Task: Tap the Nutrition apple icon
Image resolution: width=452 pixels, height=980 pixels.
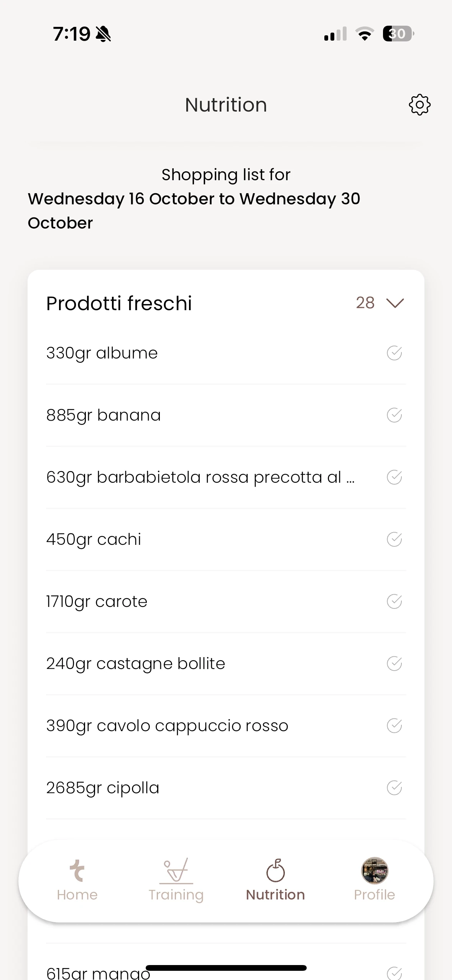Action: pos(276,870)
